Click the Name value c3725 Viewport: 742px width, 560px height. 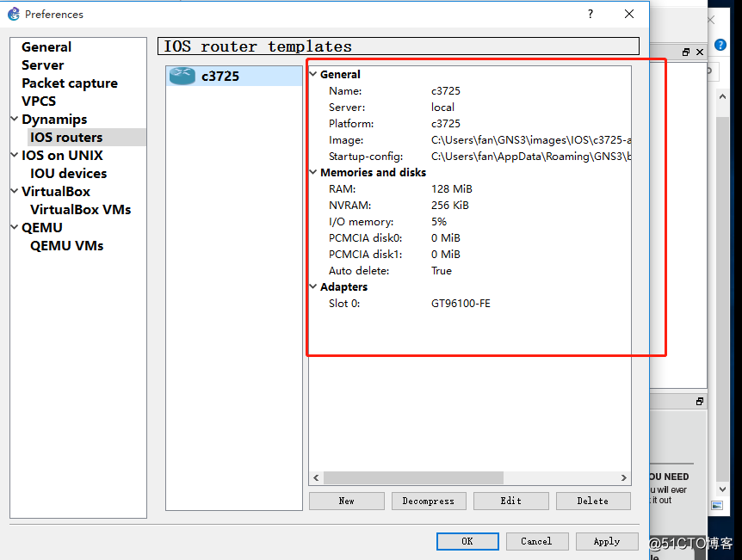446,91
